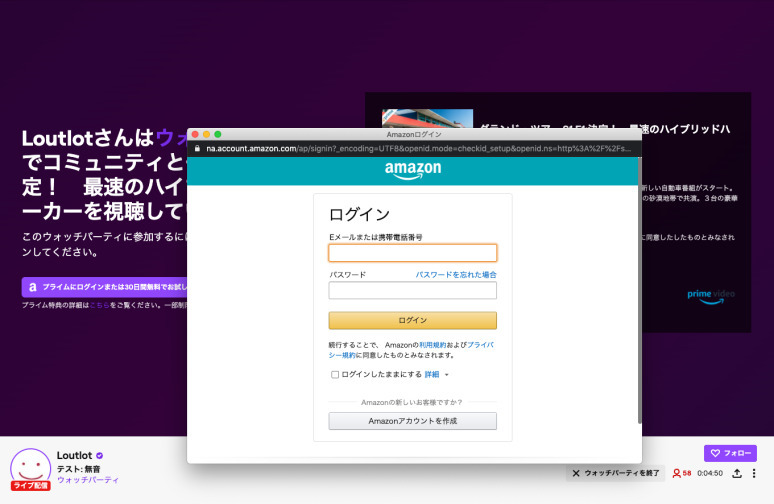Click the address bar URL text

[x=418, y=148]
